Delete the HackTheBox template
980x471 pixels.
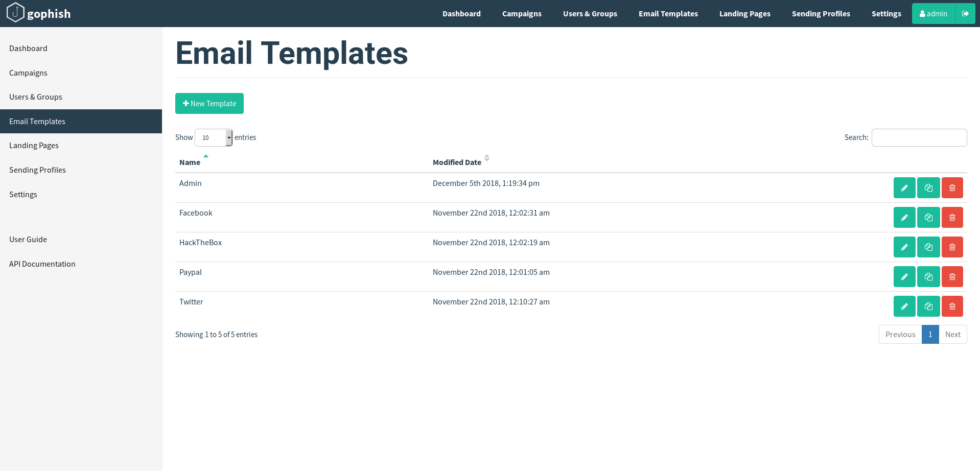pyautogui.click(x=952, y=247)
